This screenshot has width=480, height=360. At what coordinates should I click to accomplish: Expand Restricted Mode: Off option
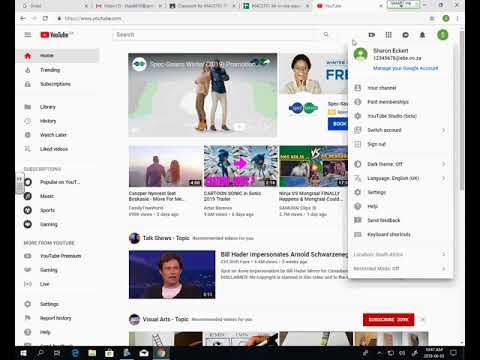coord(400,268)
